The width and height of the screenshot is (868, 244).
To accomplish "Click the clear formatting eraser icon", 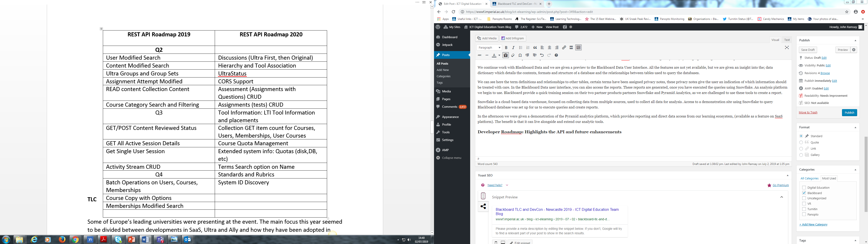I will point(513,55).
